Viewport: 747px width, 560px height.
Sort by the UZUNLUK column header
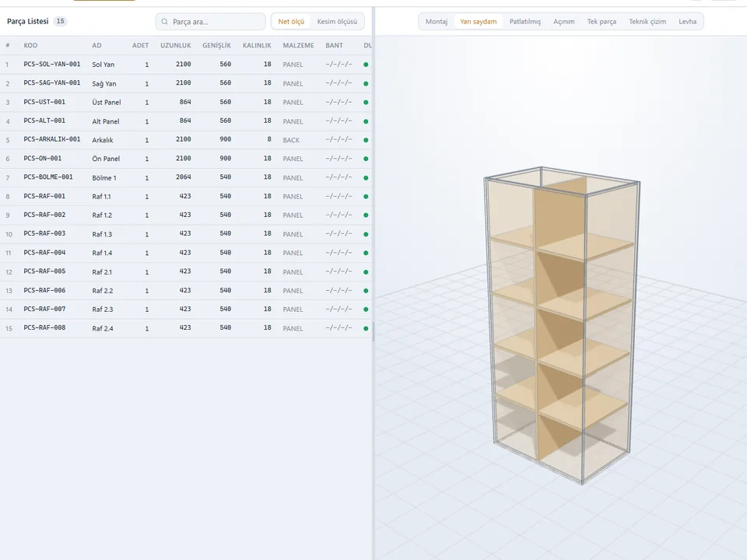pyautogui.click(x=175, y=45)
